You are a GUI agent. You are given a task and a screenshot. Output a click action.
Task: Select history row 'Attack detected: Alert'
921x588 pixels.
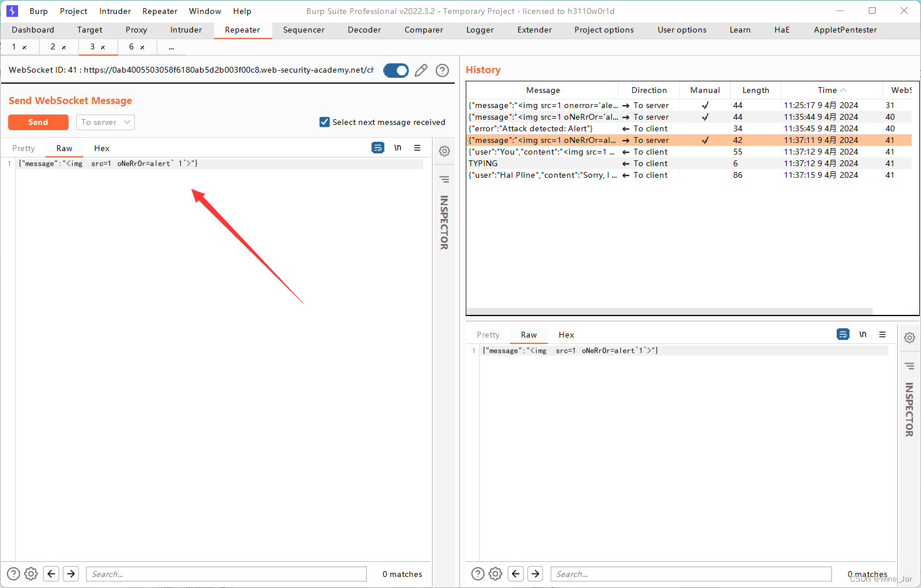coord(690,128)
